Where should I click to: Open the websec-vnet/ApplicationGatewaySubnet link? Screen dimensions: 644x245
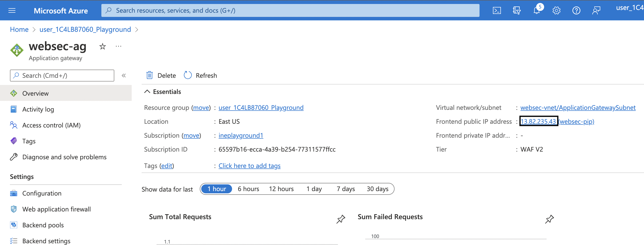578,108
